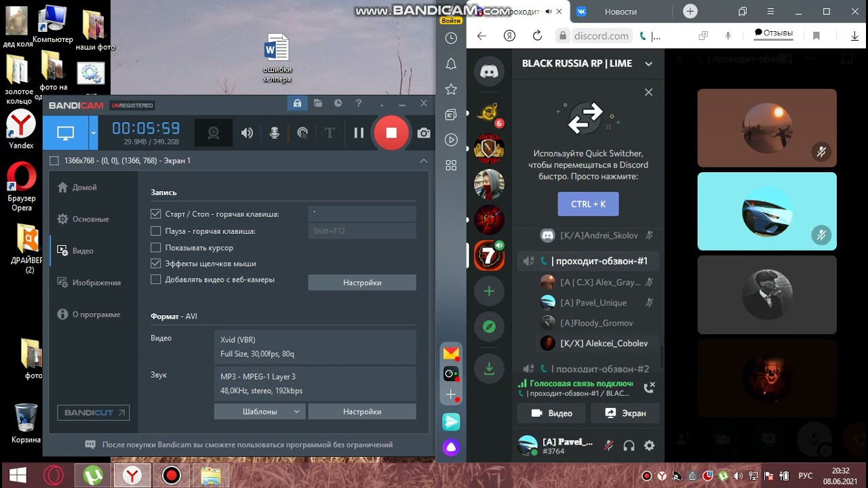This screenshot has width=868, height=488.
Task: Open the Windows Start menu
Action: click(x=17, y=475)
